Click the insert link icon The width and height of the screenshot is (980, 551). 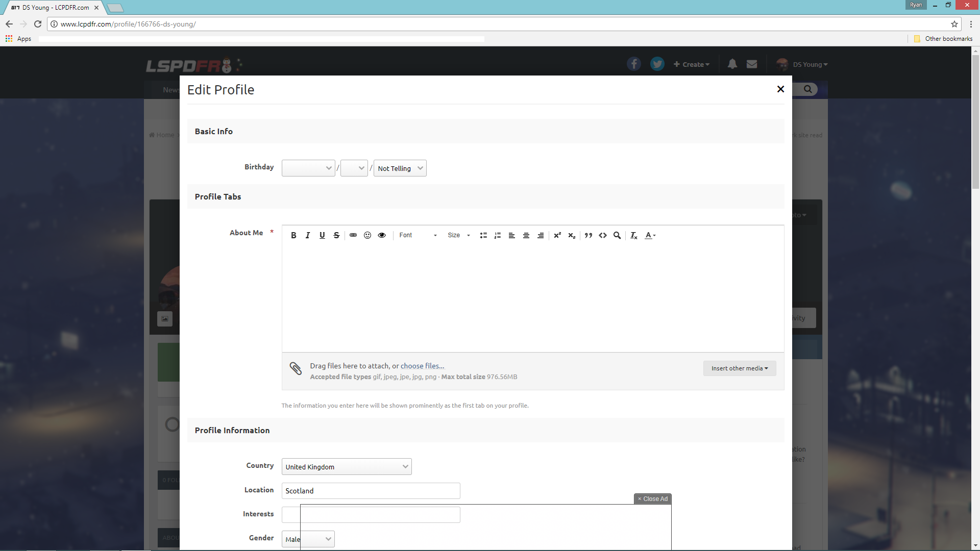(x=353, y=235)
